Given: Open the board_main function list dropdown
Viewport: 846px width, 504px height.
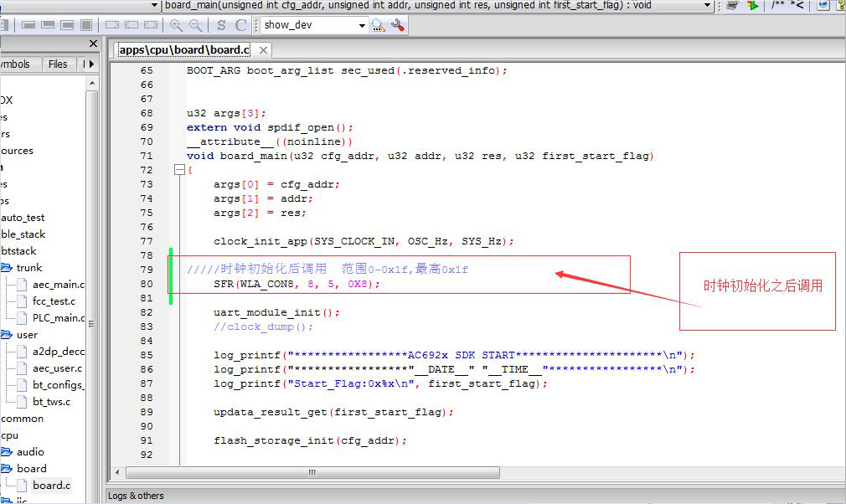Looking at the screenshot, I should coord(707,5).
